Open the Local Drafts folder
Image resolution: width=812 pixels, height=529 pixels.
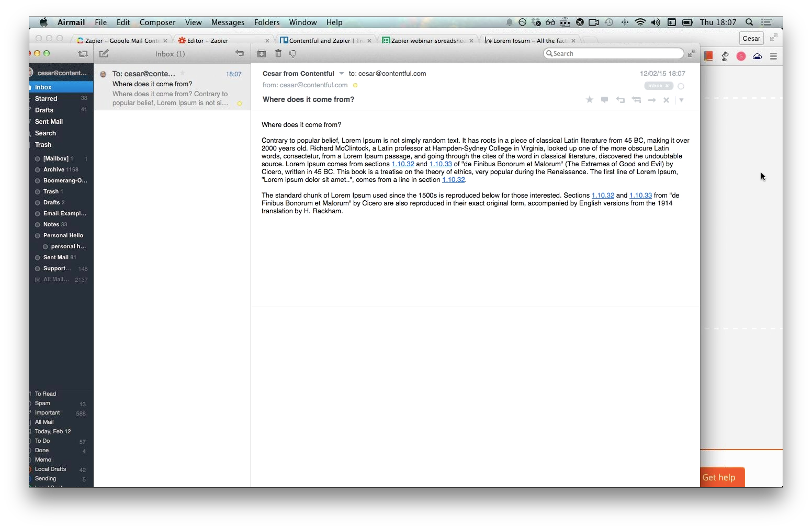(61, 469)
